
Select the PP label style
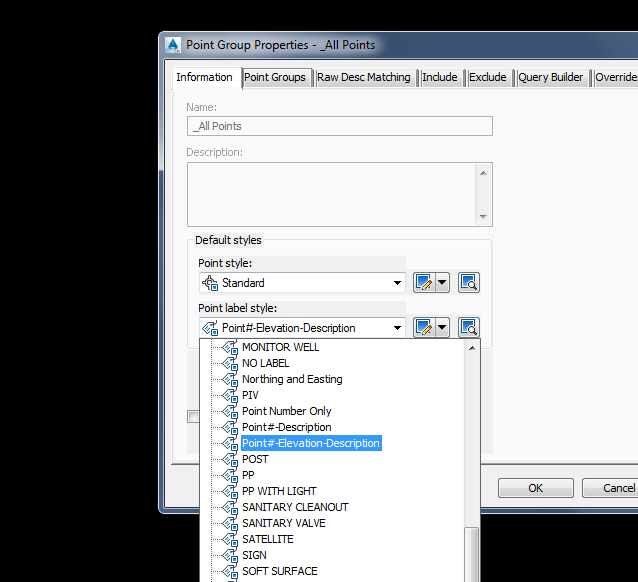[x=248, y=475]
